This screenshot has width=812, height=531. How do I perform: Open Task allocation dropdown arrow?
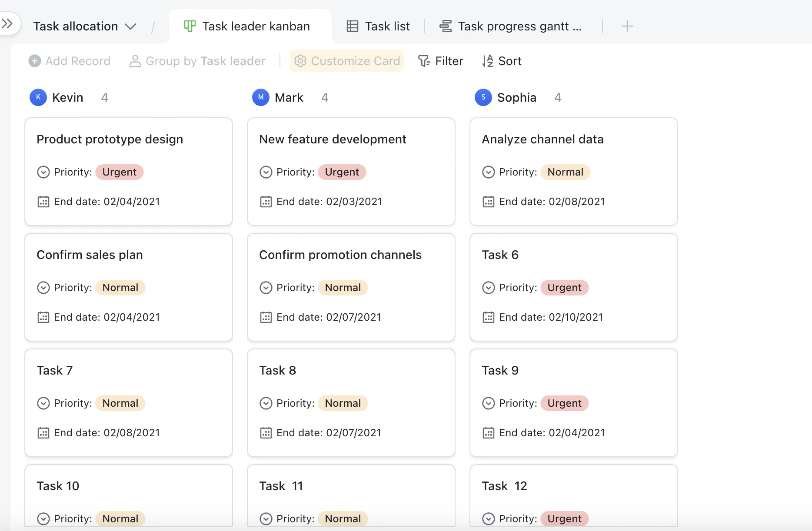130,27
